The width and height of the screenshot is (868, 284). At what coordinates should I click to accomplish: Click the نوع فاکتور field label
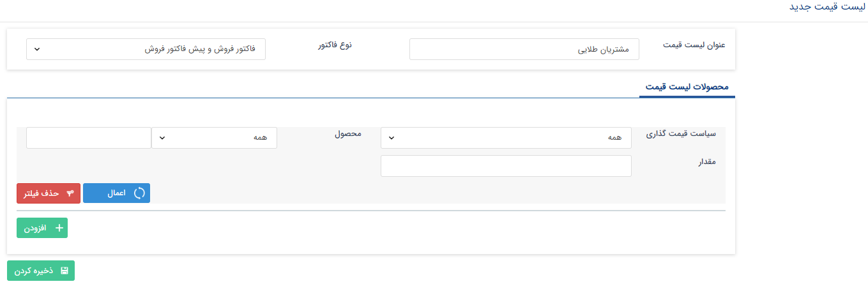[335, 45]
